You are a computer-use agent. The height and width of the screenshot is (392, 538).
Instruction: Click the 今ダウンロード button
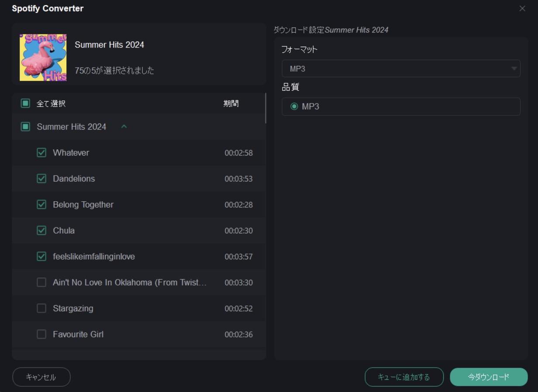click(489, 377)
